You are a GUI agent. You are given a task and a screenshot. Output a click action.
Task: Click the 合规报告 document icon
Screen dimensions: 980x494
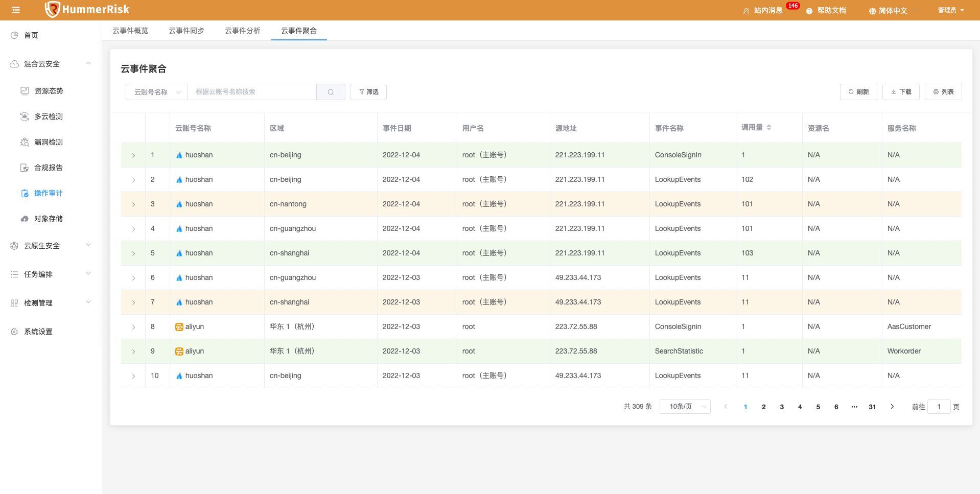tap(25, 168)
